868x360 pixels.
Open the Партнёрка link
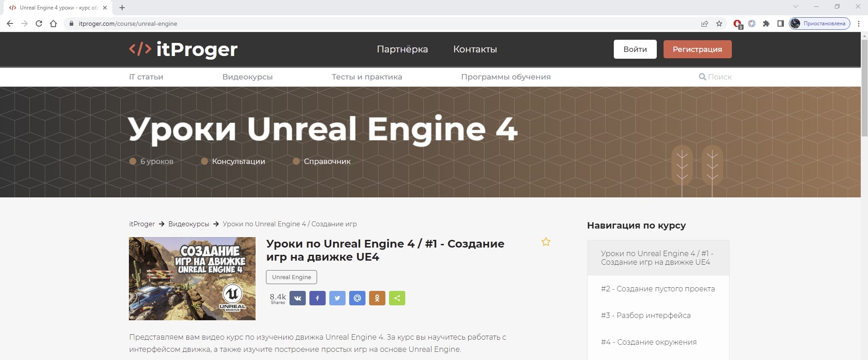point(402,49)
